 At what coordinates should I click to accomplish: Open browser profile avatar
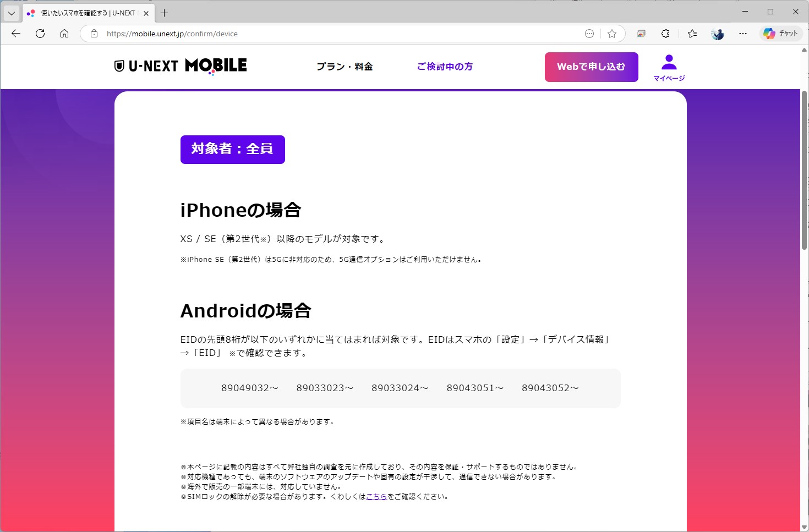click(x=717, y=34)
